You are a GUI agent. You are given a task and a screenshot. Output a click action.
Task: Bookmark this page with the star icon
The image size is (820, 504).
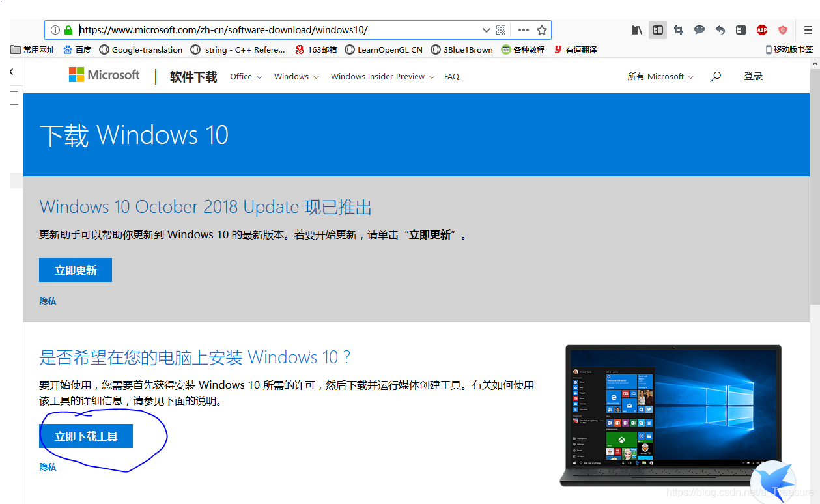tap(541, 30)
